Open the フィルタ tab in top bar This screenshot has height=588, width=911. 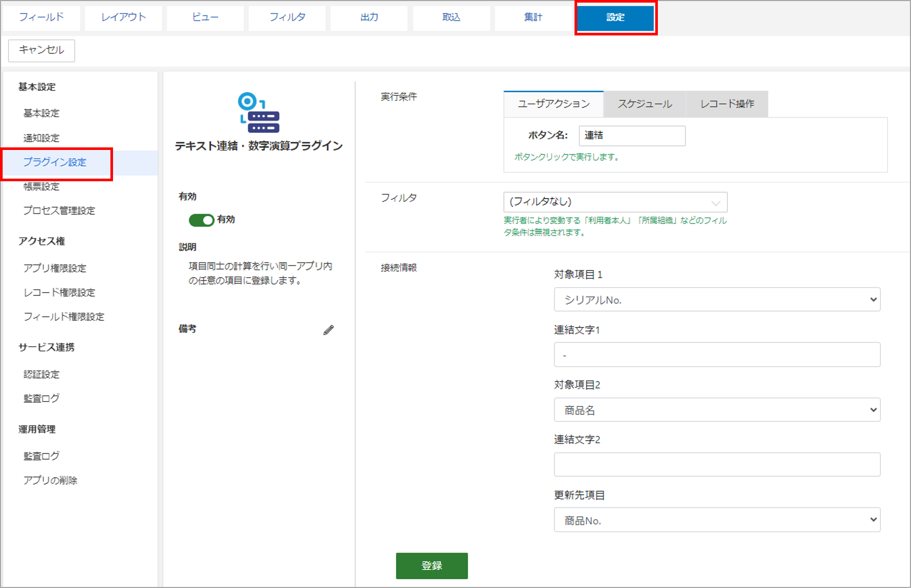click(288, 17)
